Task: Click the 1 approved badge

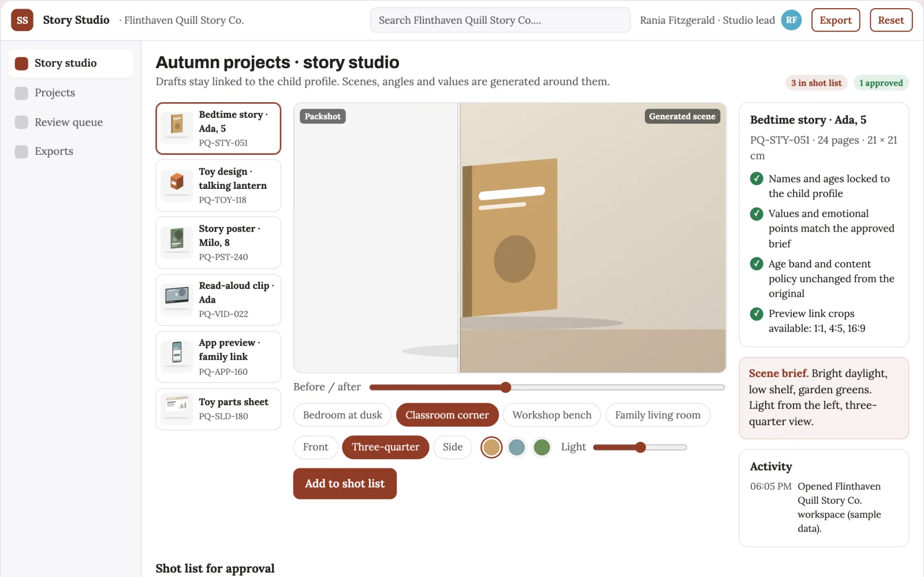Action: point(881,83)
